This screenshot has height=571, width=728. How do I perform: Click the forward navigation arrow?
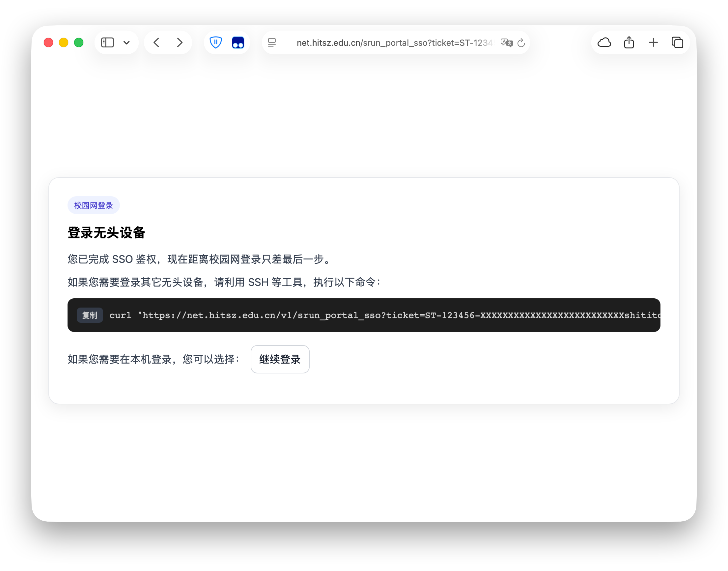tap(180, 42)
